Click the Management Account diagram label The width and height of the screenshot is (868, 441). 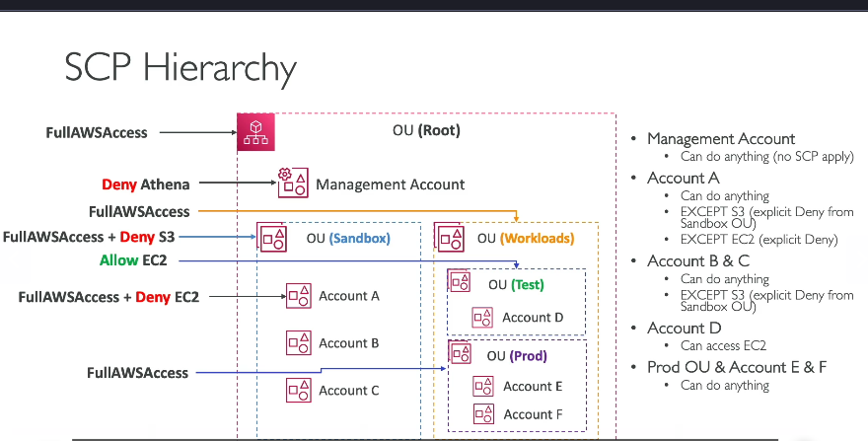point(391,184)
